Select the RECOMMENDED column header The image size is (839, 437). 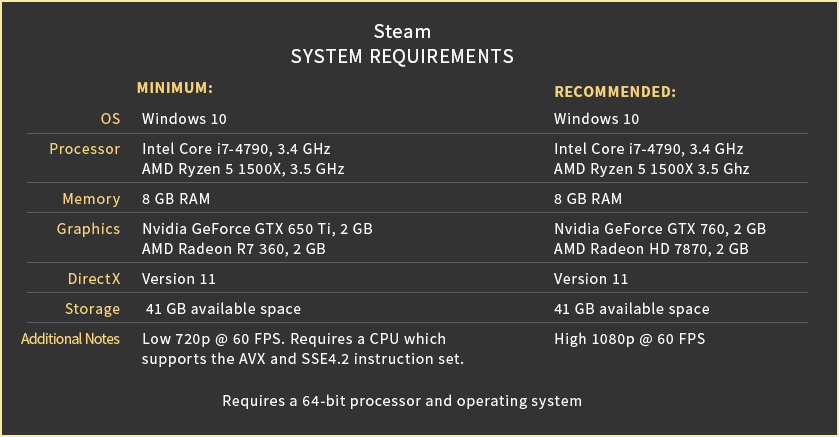click(x=615, y=92)
